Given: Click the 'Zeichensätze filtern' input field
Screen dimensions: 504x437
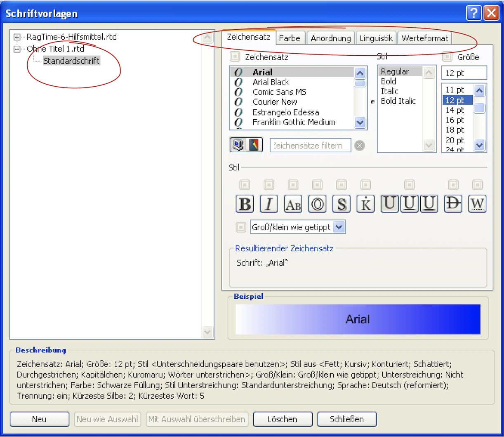Looking at the screenshot, I should coord(310,146).
